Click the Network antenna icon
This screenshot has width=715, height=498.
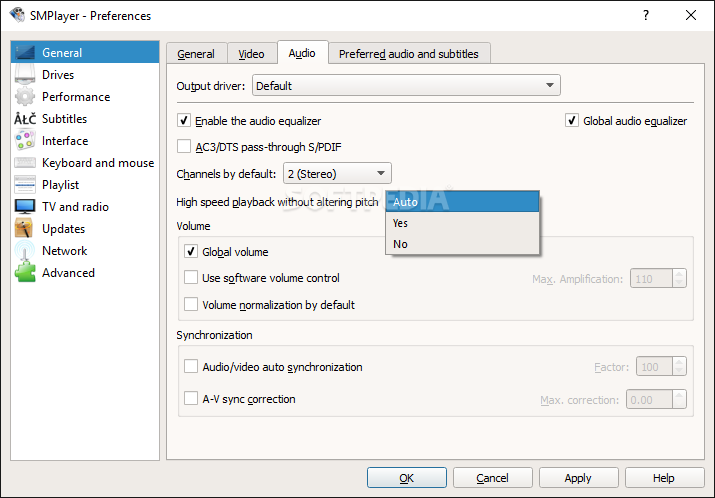pos(25,250)
